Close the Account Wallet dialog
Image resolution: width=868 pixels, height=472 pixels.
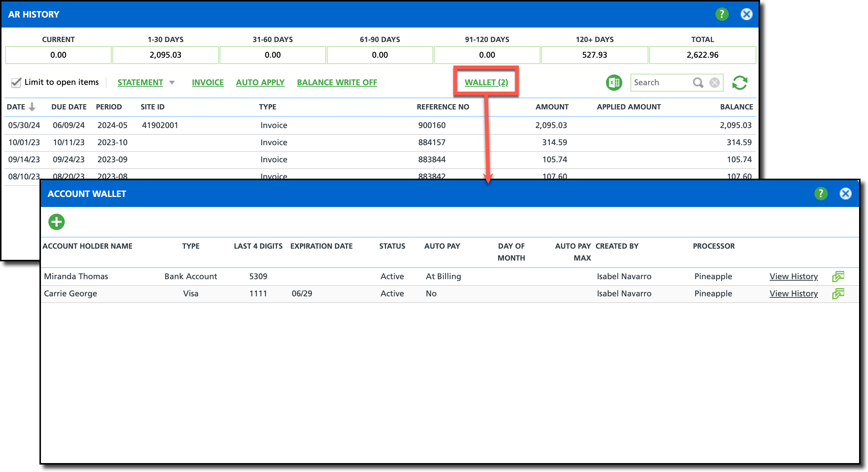point(845,194)
